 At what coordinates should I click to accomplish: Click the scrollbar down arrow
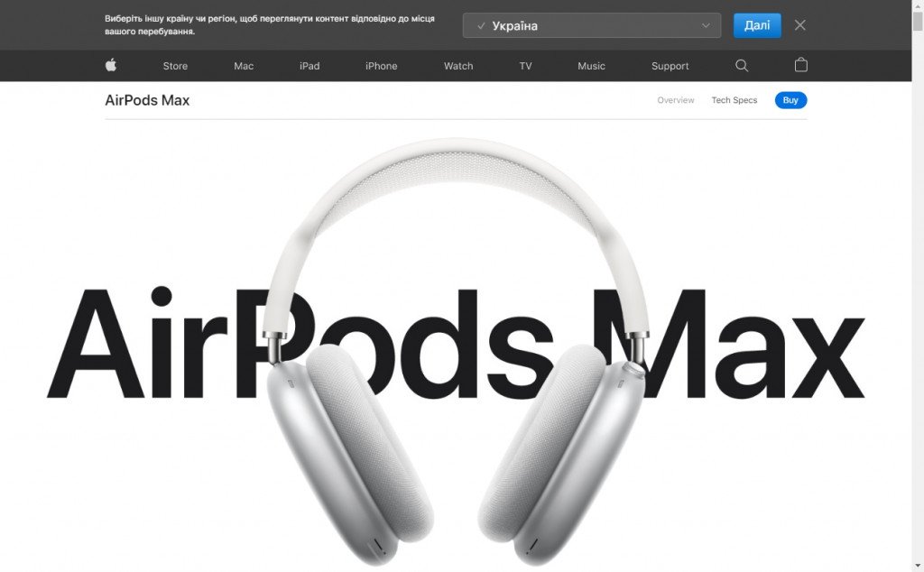pyautogui.click(x=918, y=566)
